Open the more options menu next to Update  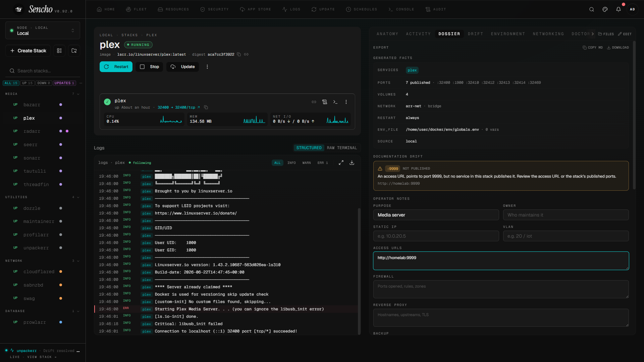pos(207,67)
